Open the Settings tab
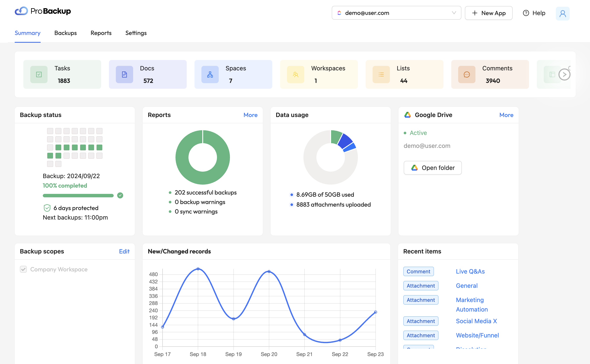The width and height of the screenshot is (590, 364). 136,33
